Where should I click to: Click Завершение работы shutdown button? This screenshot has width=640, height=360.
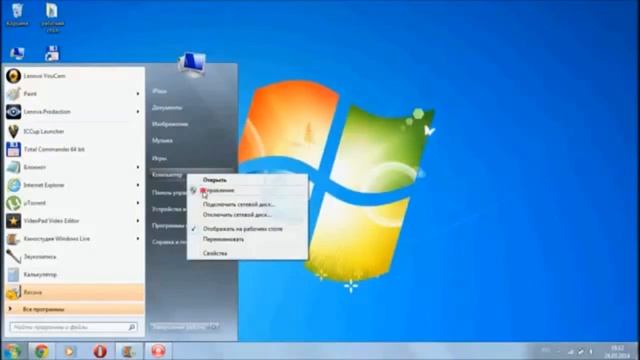click(180, 327)
